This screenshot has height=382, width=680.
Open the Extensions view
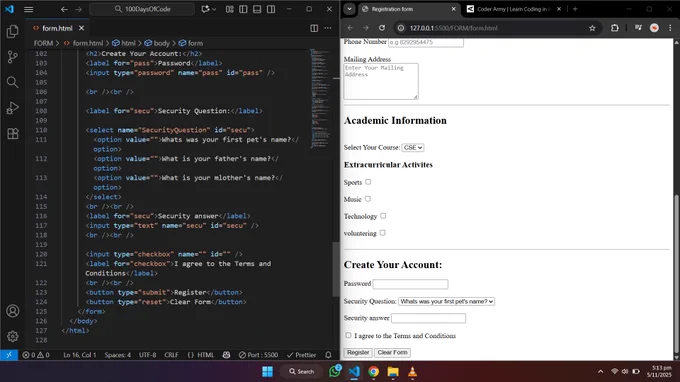point(13,133)
